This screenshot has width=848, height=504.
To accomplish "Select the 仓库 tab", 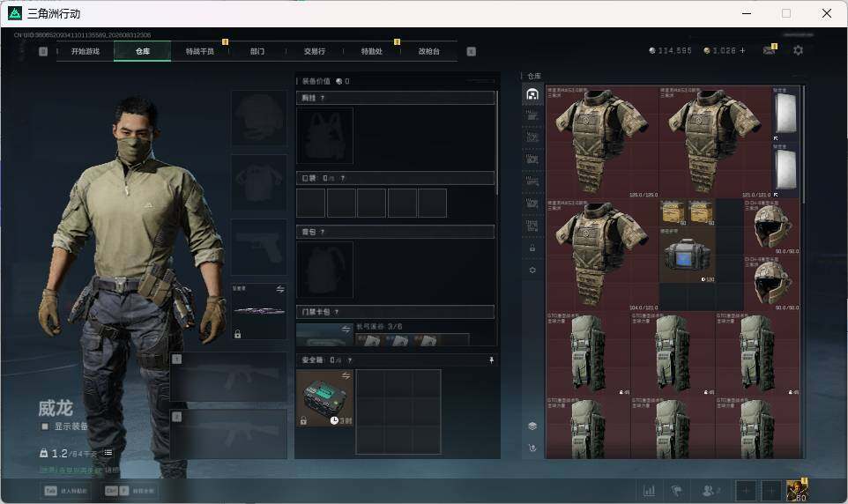I will pos(142,51).
